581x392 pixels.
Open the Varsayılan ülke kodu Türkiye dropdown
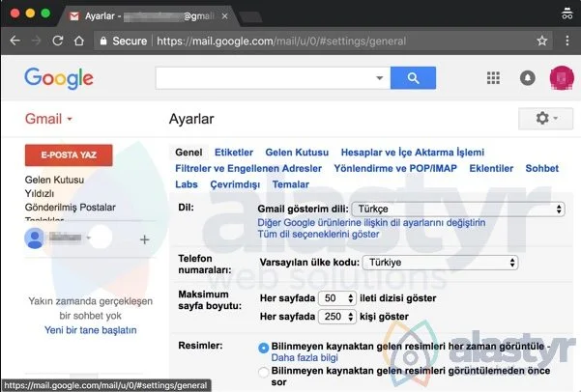440,263
